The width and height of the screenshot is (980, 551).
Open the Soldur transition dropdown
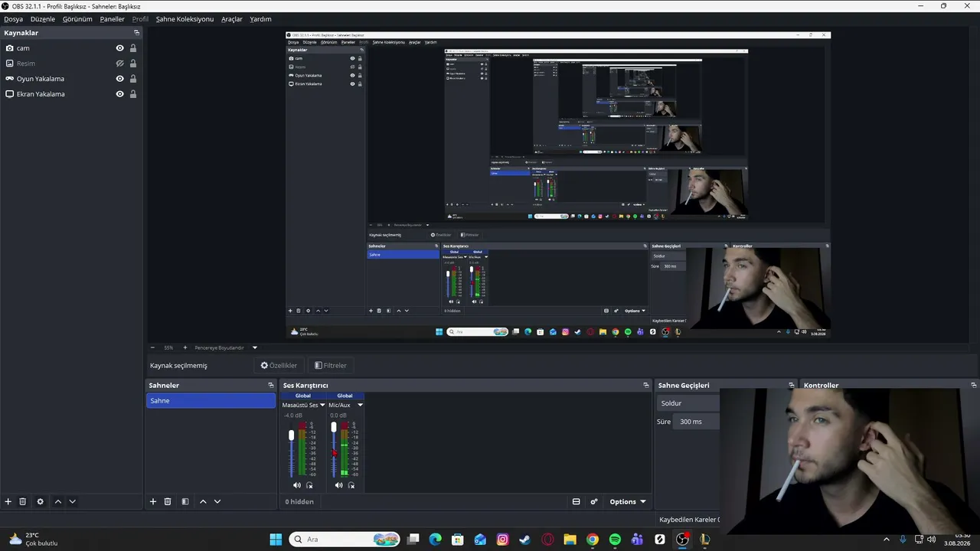click(689, 403)
